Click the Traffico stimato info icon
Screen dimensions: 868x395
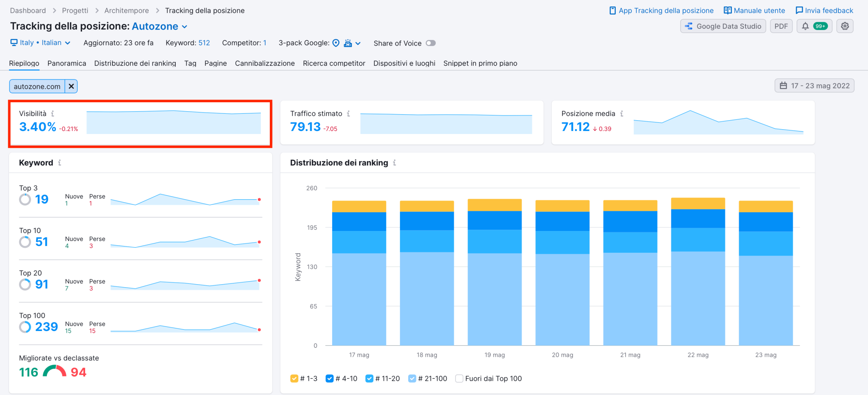[348, 114]
